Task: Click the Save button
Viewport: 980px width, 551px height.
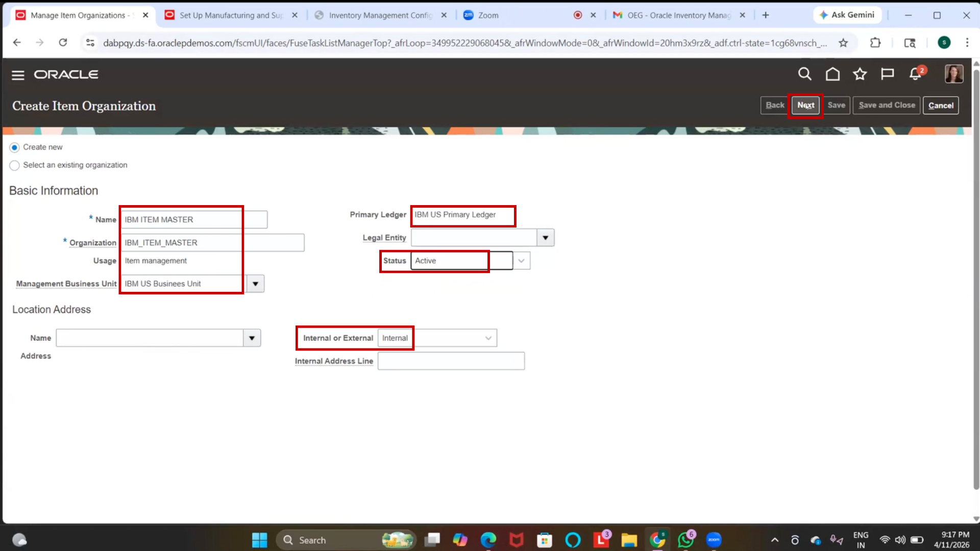Action: click(x=836, y=105)
